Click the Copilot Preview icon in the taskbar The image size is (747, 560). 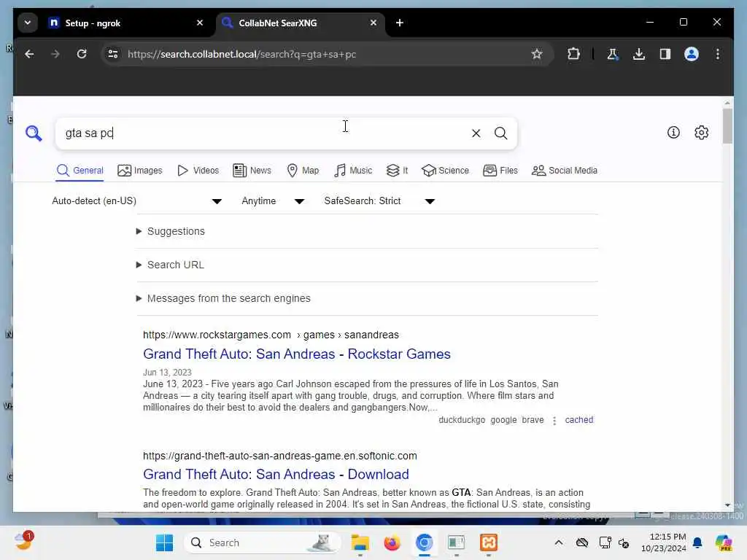pyautogui.click(x=724, y=542)
